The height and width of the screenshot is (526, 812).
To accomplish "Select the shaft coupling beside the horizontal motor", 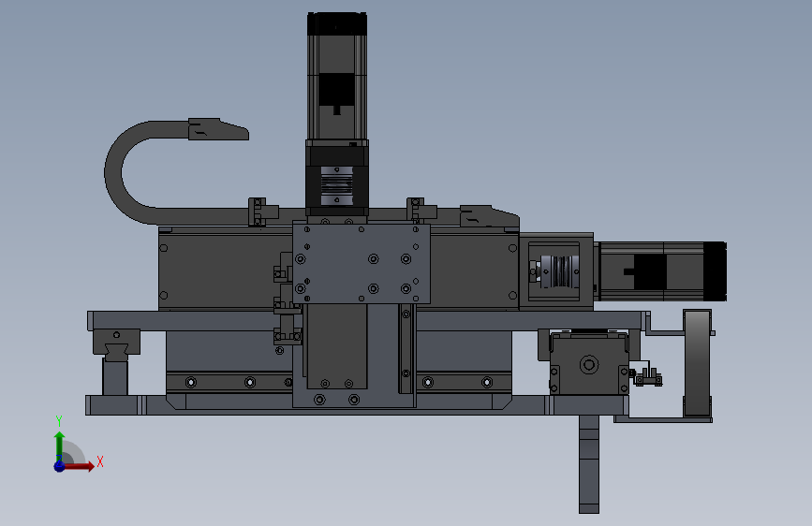I will pyautogui.click(x=558, y=270).
